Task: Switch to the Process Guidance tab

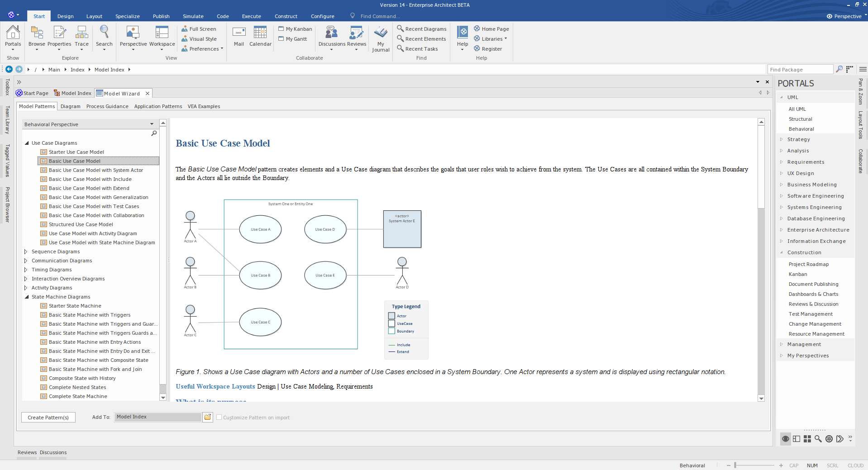Action: (x=107, y=106)
